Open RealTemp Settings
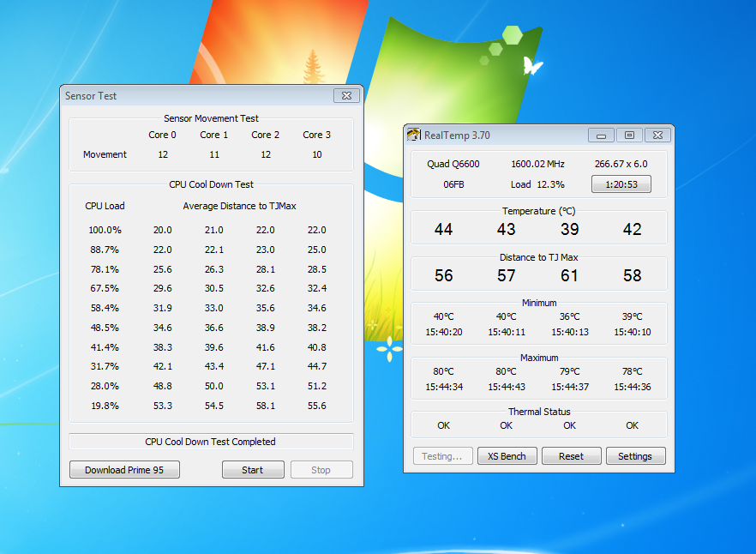Image resolution: width=756 pixels, height=554 pixels. [x=635, y=456]
